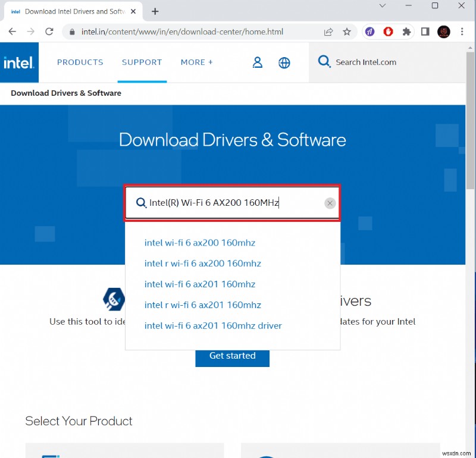
Task: Share this page from address bar
Action: tap(328, 32)
